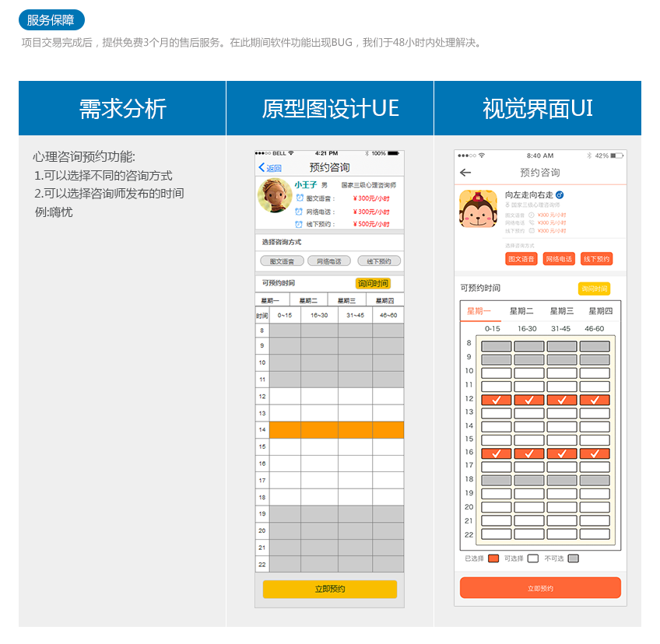Click the phone icon beside 网络电话 ¥300

[531, 222]
